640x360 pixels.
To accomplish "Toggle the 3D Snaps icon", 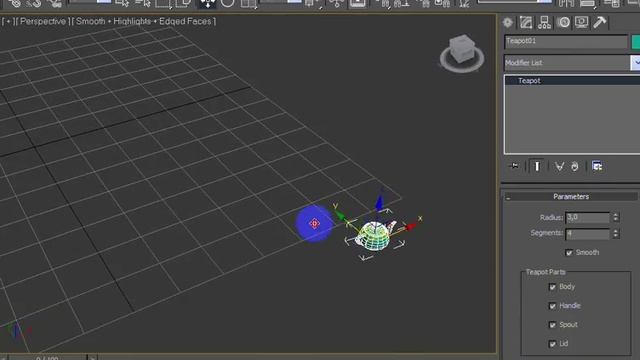I will click(x=383, y=4).
